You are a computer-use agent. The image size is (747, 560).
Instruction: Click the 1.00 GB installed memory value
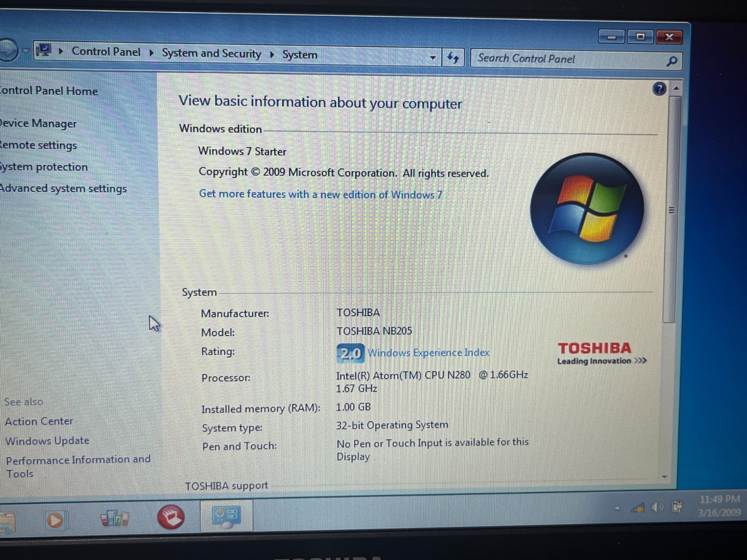coord(353,407)
